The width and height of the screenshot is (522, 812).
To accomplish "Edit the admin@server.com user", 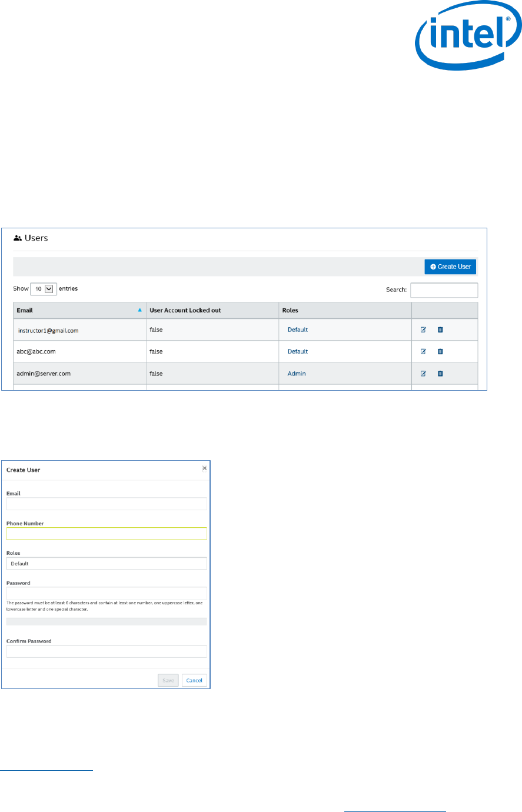I will (x=423, y=373).
